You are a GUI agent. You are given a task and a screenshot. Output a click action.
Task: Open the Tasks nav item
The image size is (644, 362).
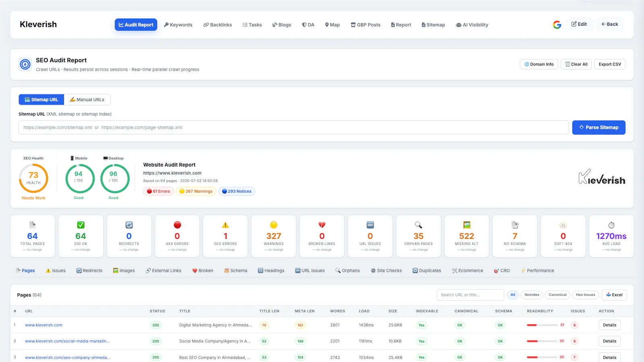[x=252, y=25]
